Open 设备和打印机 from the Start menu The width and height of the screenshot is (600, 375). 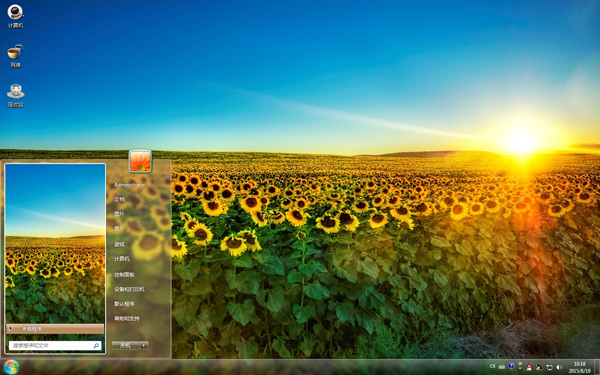129,289
